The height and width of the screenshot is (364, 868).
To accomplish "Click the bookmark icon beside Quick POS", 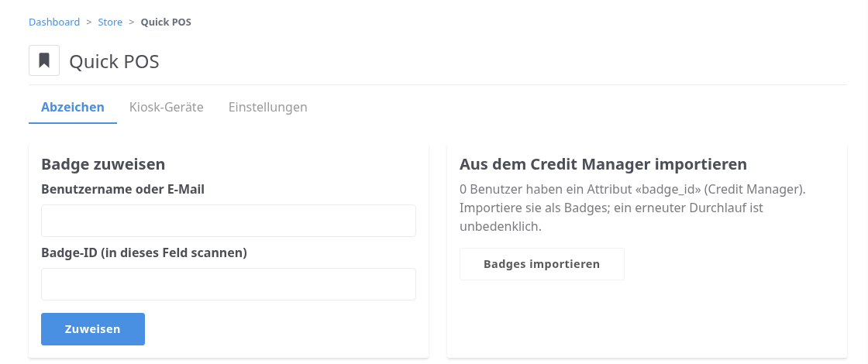I will coord(44,60).
